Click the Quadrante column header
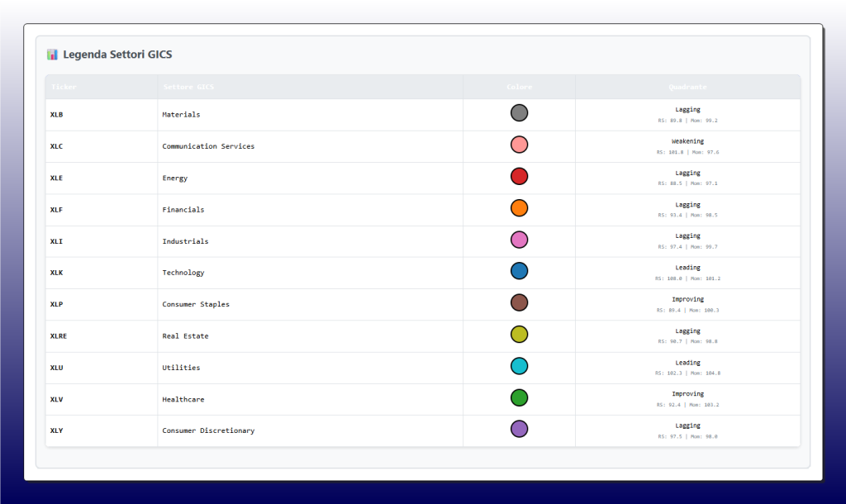Viewport: 846px width, 504px height. [687, 87]
